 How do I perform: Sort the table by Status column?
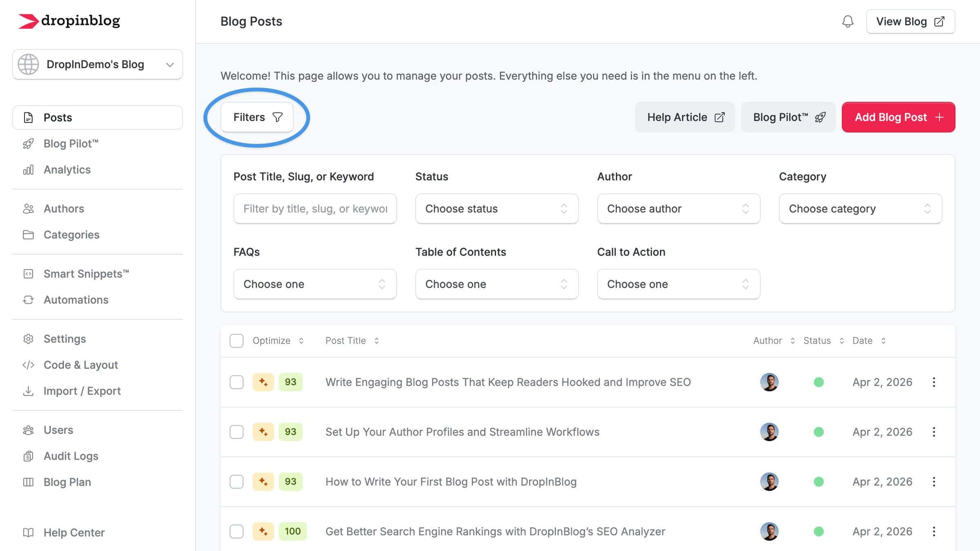click(824, 341)
